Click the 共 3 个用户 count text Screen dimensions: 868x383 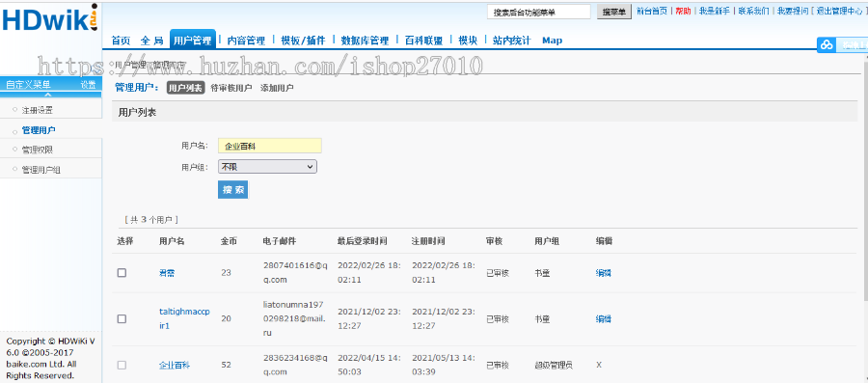click(x=151, y=220)
